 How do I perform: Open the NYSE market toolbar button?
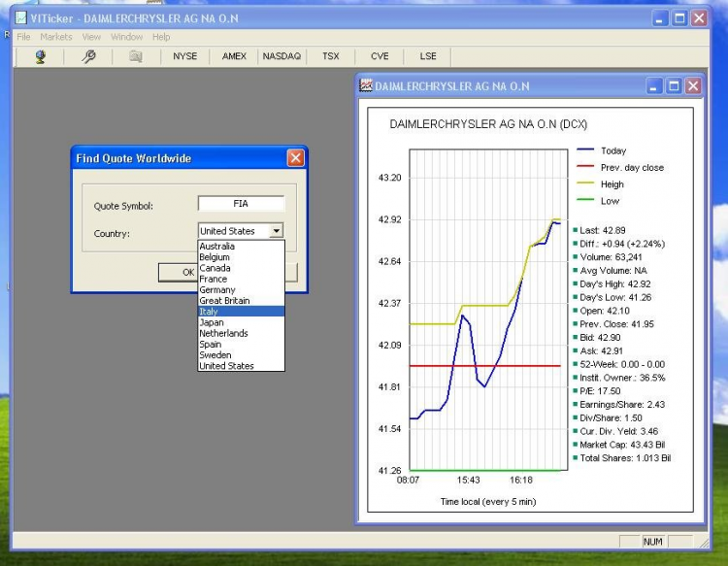point(184,56)
